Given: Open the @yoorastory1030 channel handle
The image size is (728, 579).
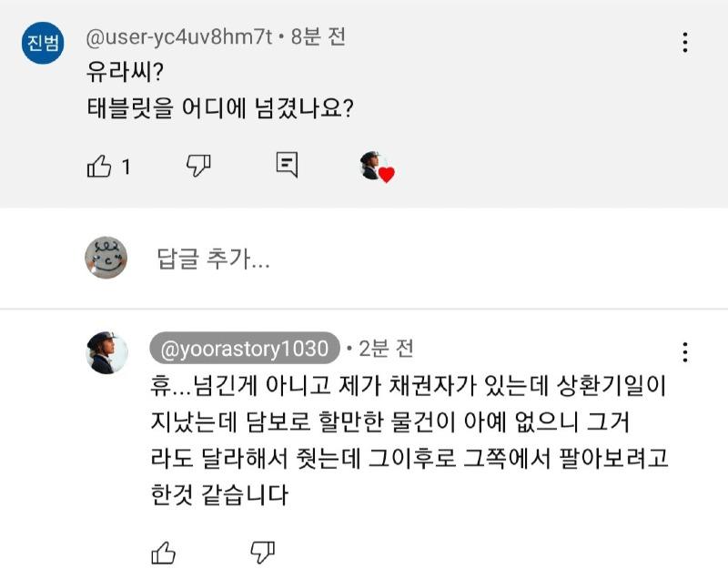Looking at the screenshot, I should coord(244,349).
